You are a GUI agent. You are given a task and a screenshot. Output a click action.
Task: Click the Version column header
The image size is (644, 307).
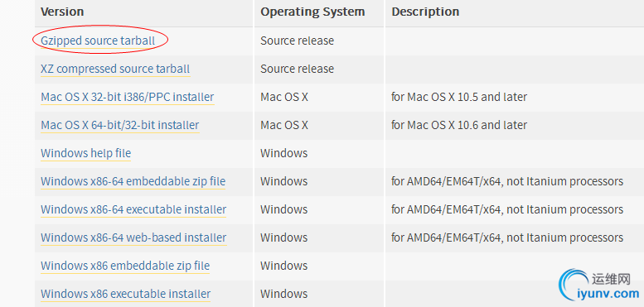pos(62,12)
